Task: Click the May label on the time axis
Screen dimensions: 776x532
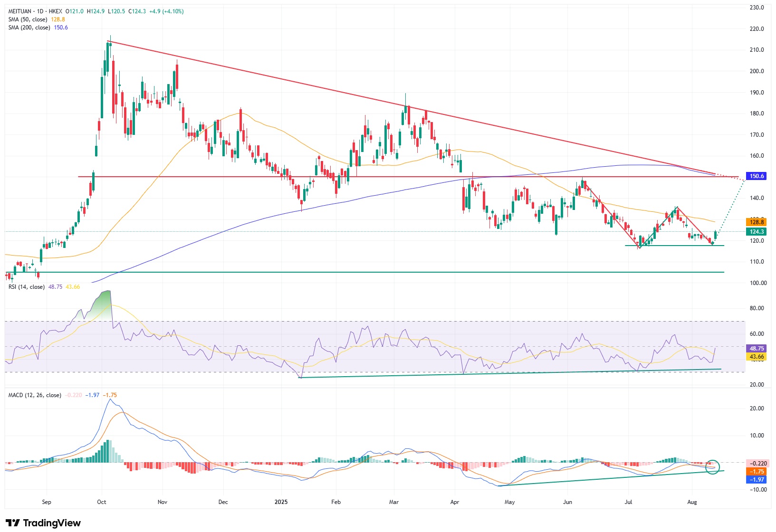Action: coord(509,502)
